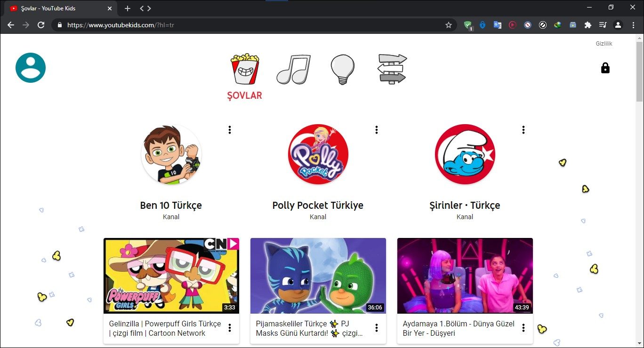The image size is (644, 348).
Task: Click the profile avatar icon
Action: [31, 68]
